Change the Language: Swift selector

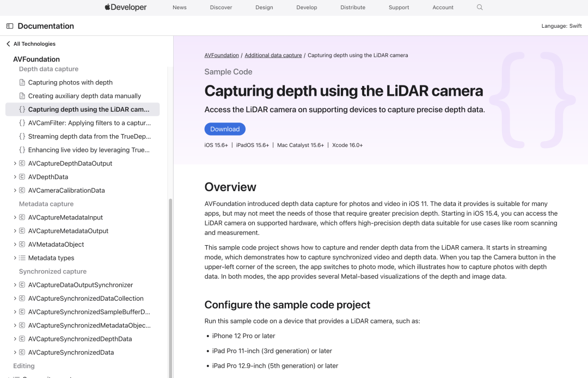click(561, 26)
